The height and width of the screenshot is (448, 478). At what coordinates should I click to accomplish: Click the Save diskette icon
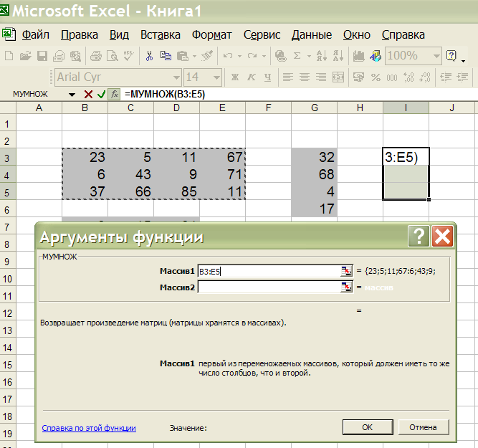(42, 56)
